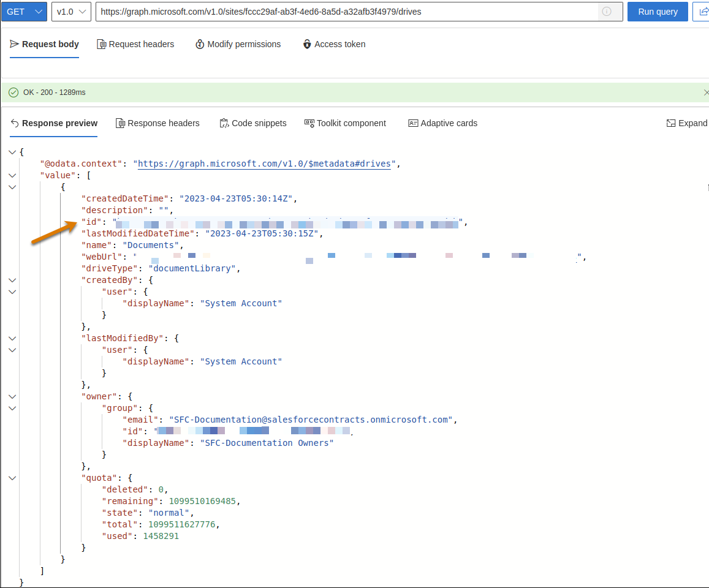Collapse the value array chevron
The width and height of the screenshot is (709, 588).
click(x=12, y=175)
